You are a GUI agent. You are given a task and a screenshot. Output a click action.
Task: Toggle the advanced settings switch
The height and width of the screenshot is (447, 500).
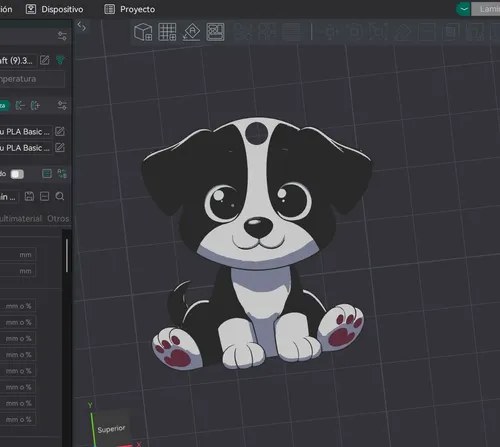pos(17,174)
